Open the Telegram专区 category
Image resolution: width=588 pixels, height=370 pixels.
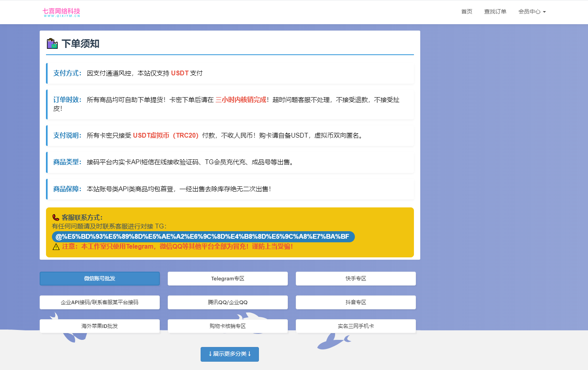[x=228, y=278]
